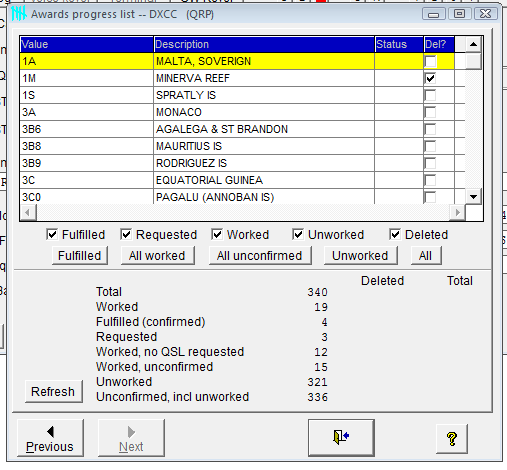Open help with the question mark icon
The image size is (507, 470).
(452, 439)
